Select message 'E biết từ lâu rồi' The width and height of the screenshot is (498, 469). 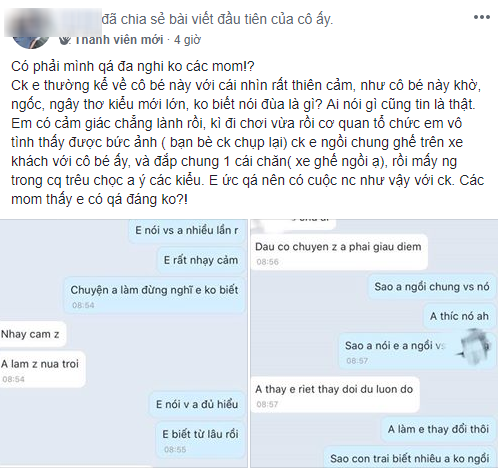tap(200, 439)
